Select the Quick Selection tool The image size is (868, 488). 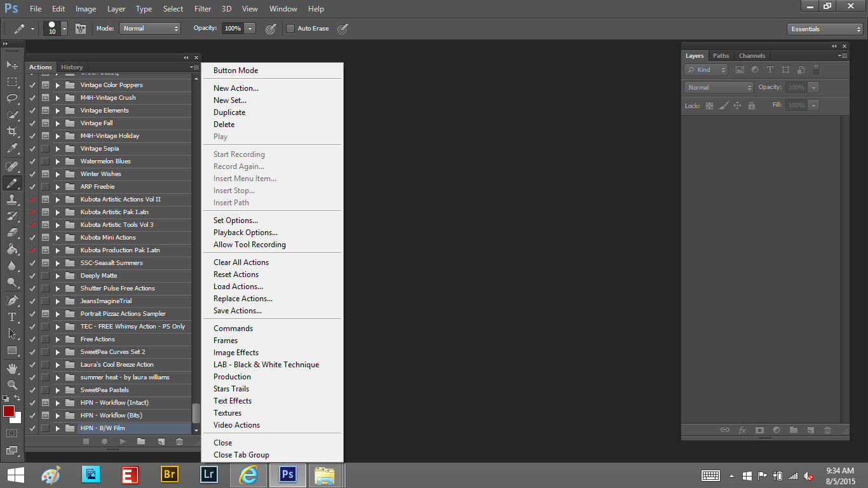point(12,115)
